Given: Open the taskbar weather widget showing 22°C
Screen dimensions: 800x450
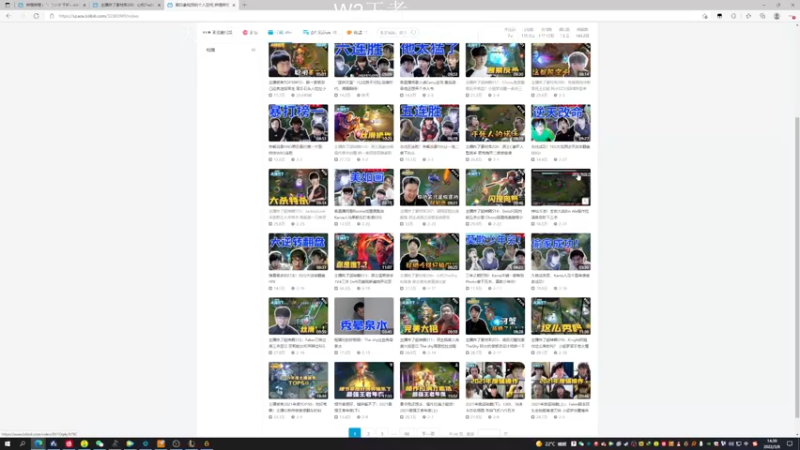Looking at the screenshot, I should coord(551,444).
